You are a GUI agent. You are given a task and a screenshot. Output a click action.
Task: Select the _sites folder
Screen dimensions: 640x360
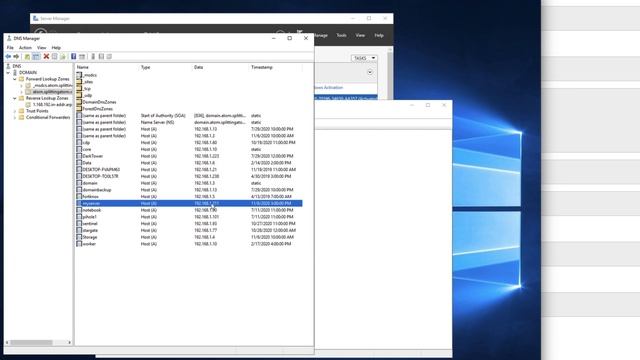pos(88,82)
